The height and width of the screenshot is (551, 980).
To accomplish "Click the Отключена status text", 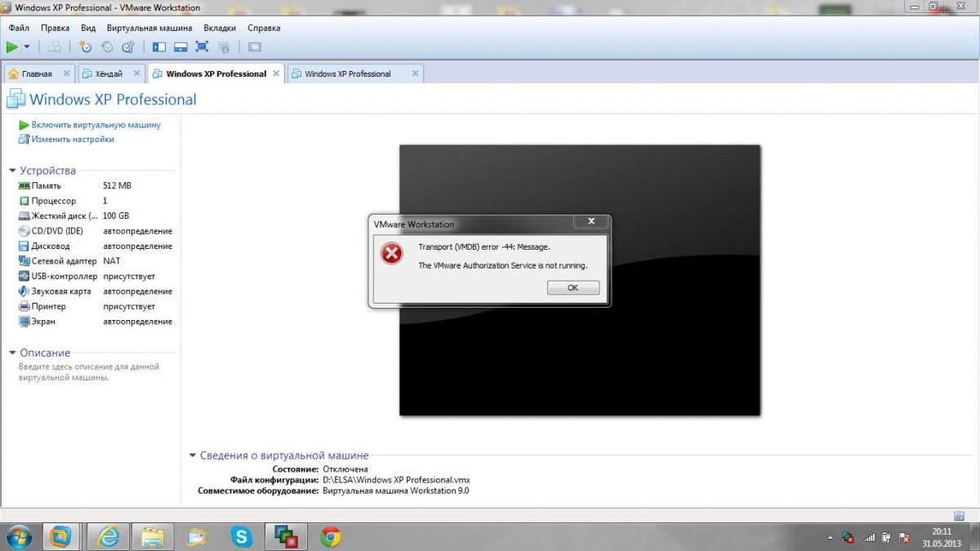I will click(x=345, y=469).
